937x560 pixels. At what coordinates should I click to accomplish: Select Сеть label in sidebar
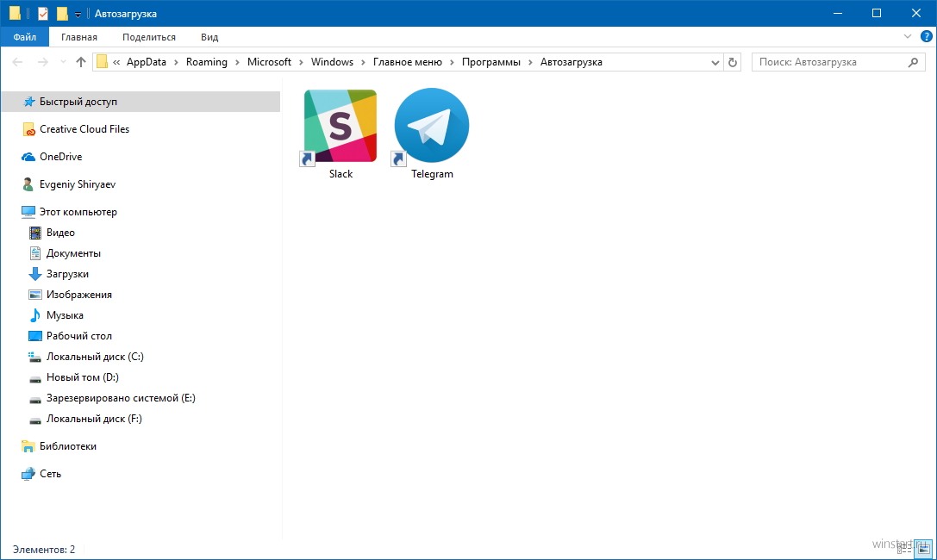point(50,474)
